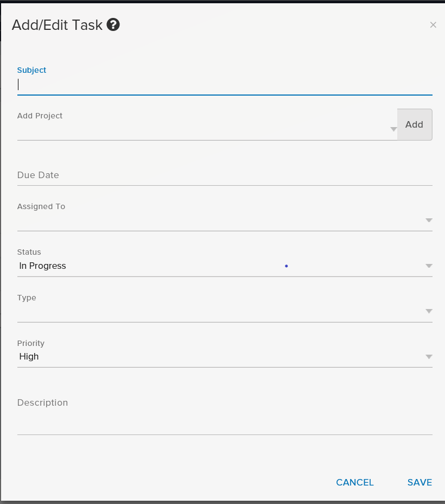Expand the Type dropdown arrow
This screenshot has height=504, width=445.
click(x=429, y=311)
